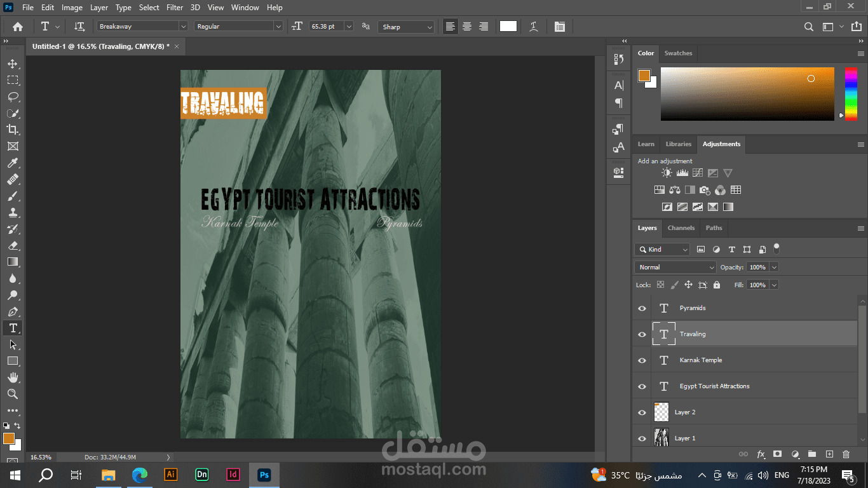868x488 pixels.
Task: Select the Clone Stamp tool
Action: point(13,212)
